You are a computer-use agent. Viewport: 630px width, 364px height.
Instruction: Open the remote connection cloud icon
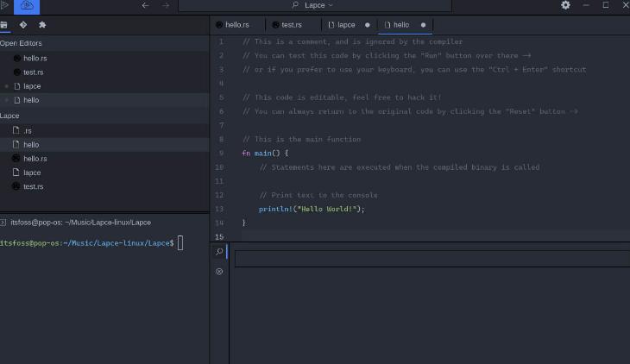27,5
